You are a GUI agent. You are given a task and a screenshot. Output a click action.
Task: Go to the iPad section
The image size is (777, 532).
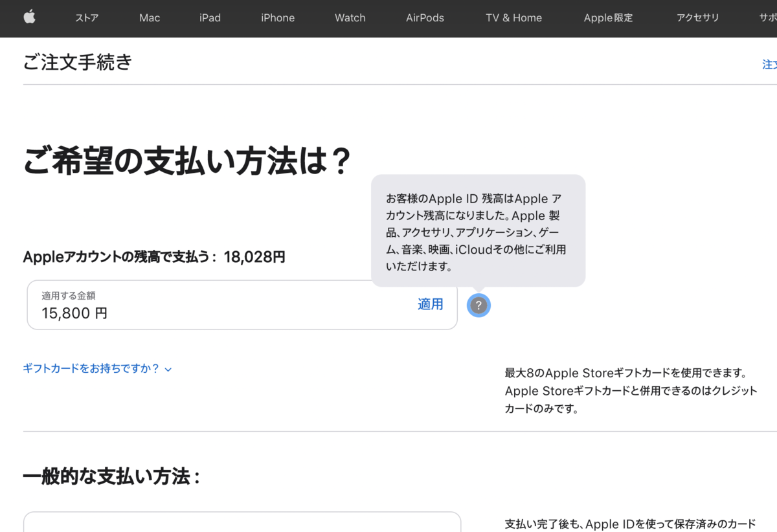click(x=210, y=18)
